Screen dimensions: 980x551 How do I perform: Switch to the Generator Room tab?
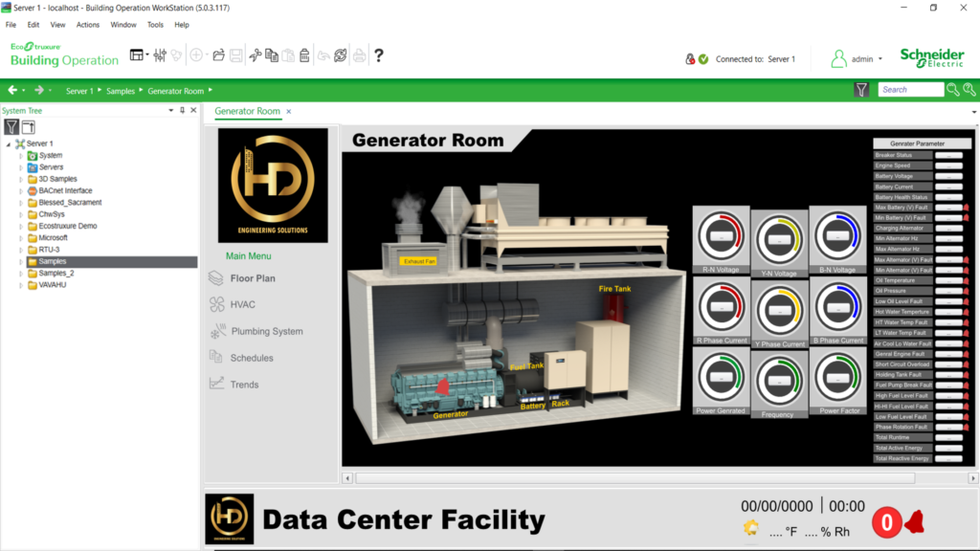[247, 111]
